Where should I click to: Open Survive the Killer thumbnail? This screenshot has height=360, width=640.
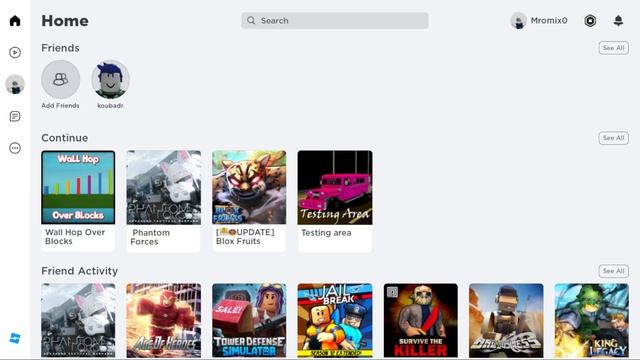click(420, 320)
